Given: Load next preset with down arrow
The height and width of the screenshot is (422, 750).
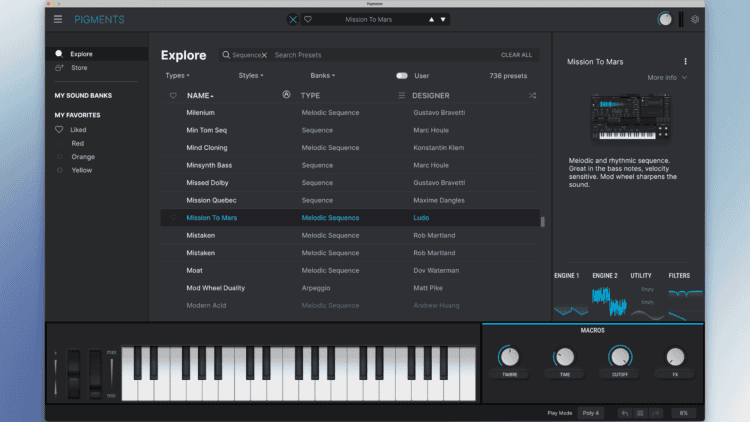Looking at the screenshot, I should click(443, 20).
